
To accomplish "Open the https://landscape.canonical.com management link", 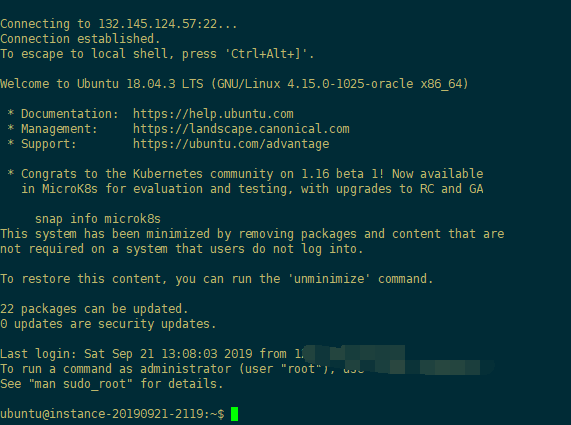I will [x=241, y=129].
